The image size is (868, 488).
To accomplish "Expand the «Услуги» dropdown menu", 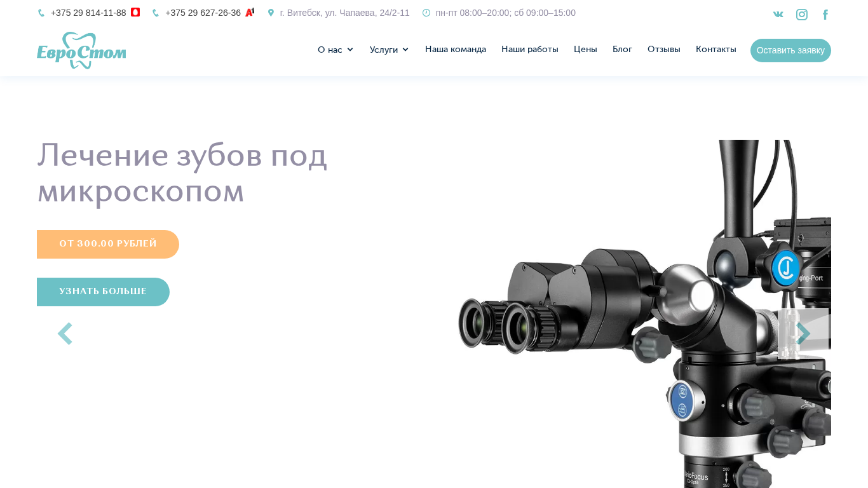I will coord(390,50).
